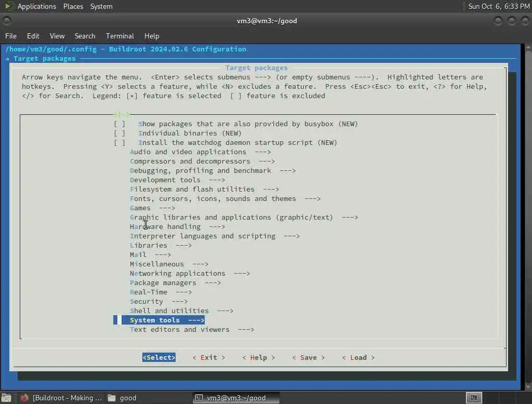
Task: Click the terminal icon in bottom-right tray
Action: [x=474, y=398]
